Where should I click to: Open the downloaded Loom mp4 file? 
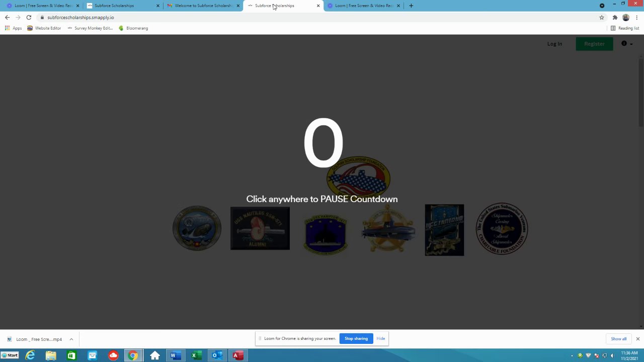[34, 339]
